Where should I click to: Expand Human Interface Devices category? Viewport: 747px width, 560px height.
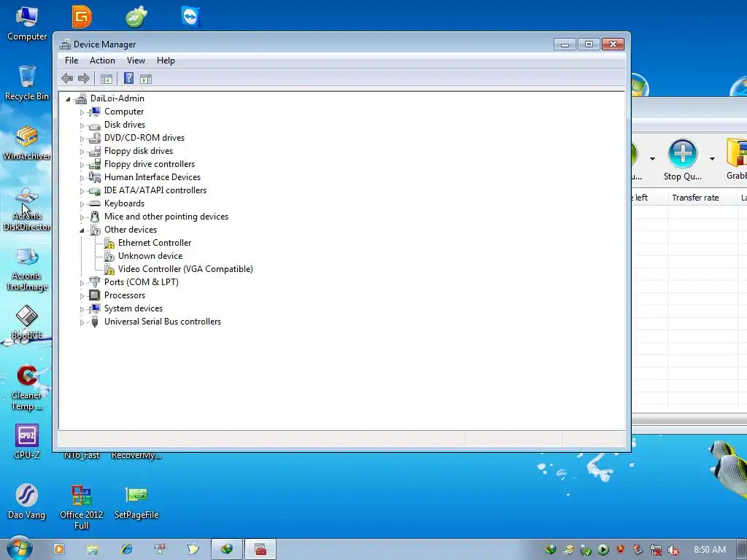[x=82, y=178]
